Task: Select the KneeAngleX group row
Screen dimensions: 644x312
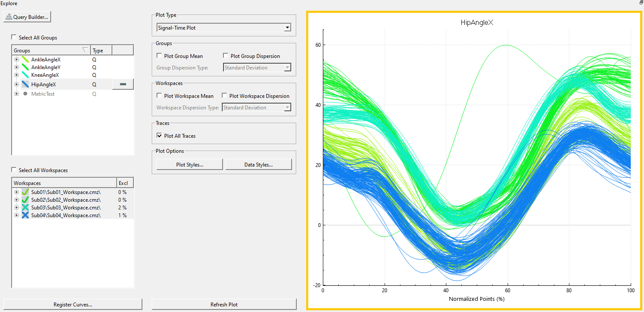Action: (73, 75)
